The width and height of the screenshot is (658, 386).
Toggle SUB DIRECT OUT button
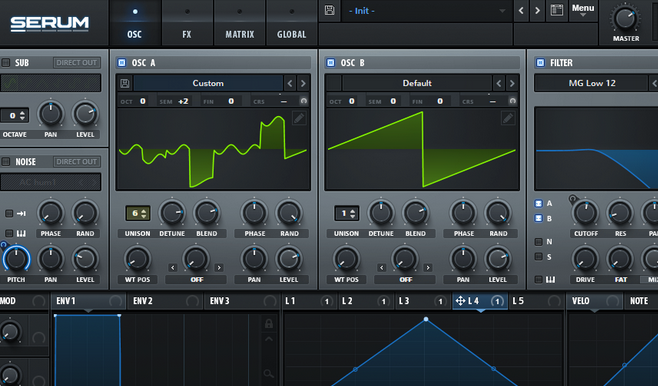pyautogui.click(x=77, y=63)
